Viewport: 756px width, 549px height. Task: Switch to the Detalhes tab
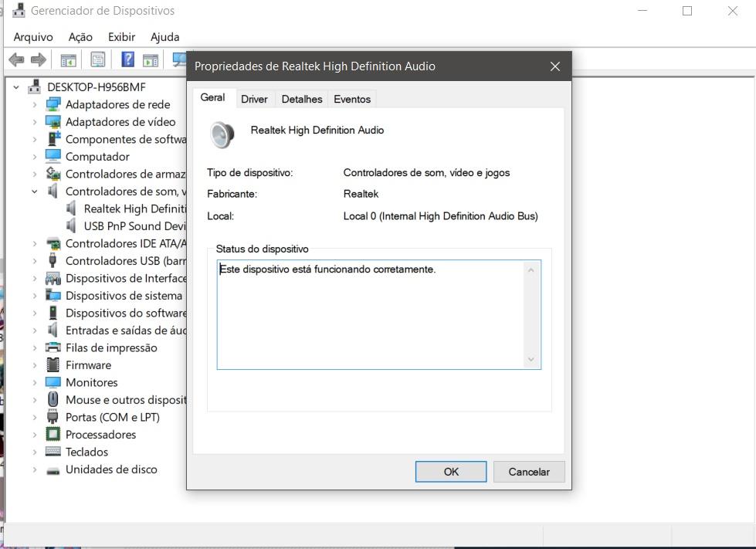click(302, 99)
